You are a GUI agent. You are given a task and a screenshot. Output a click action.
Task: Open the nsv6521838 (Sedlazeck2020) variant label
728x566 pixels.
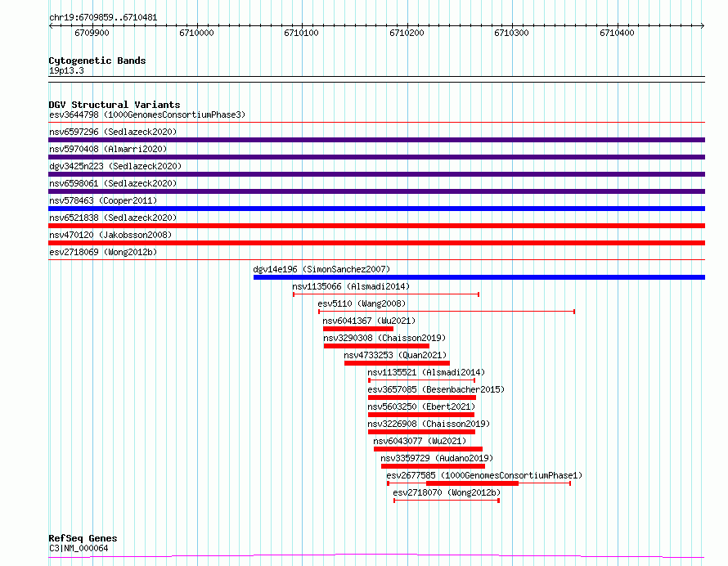coord(113,218)
